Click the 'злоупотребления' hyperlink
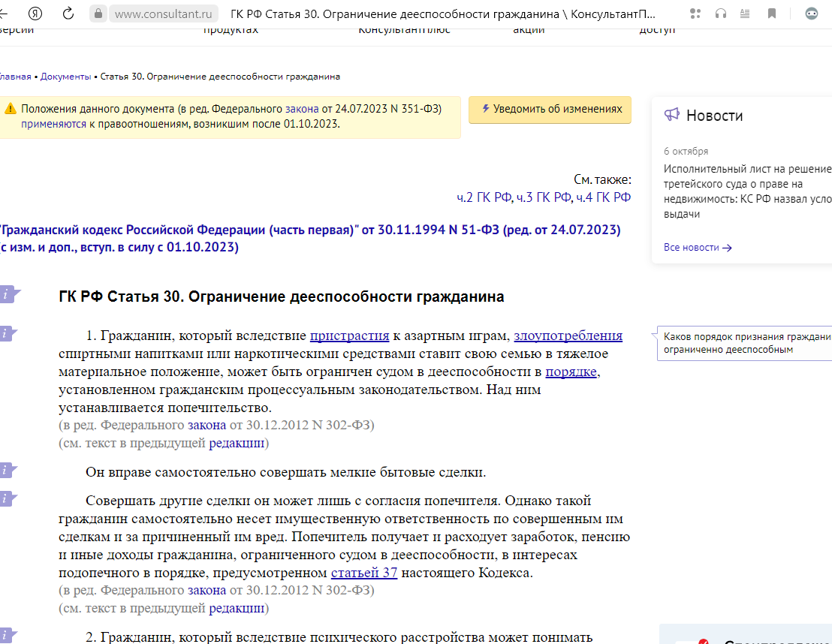Image resolution: width=832 pixels, height=644 pixels. [x=568, y=336]
